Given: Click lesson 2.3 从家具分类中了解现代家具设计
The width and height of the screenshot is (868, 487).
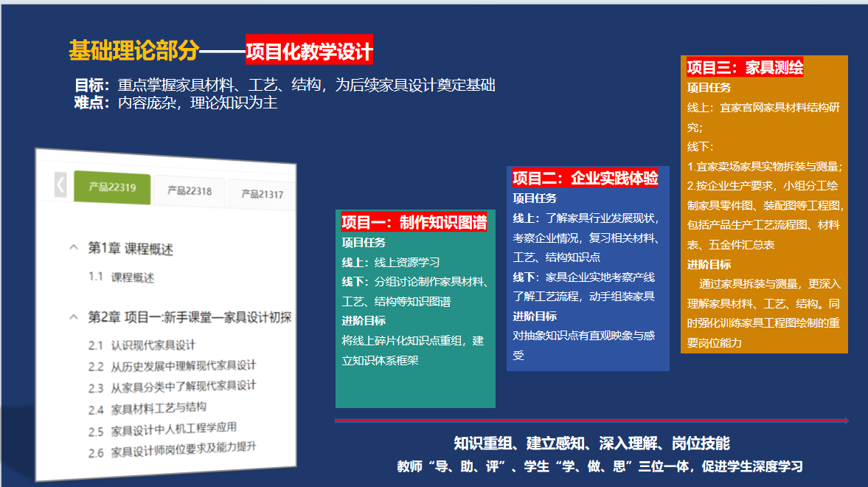Looking at the screenshot, I should click(x=183, y=387).
